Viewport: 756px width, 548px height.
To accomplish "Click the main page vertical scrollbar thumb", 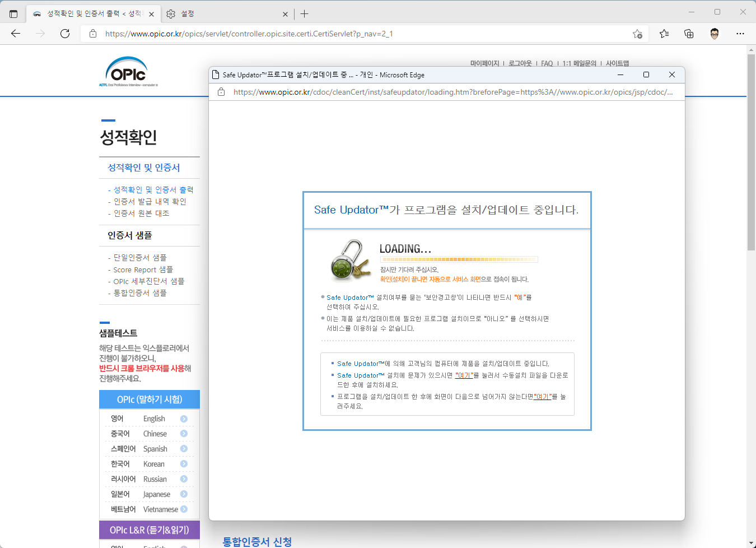I will tap(751, 152).
